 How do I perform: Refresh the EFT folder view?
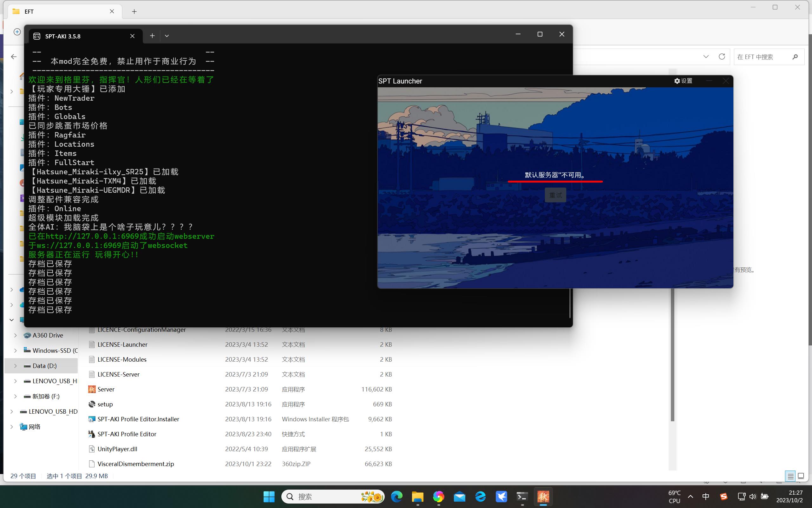click(722, 57)
